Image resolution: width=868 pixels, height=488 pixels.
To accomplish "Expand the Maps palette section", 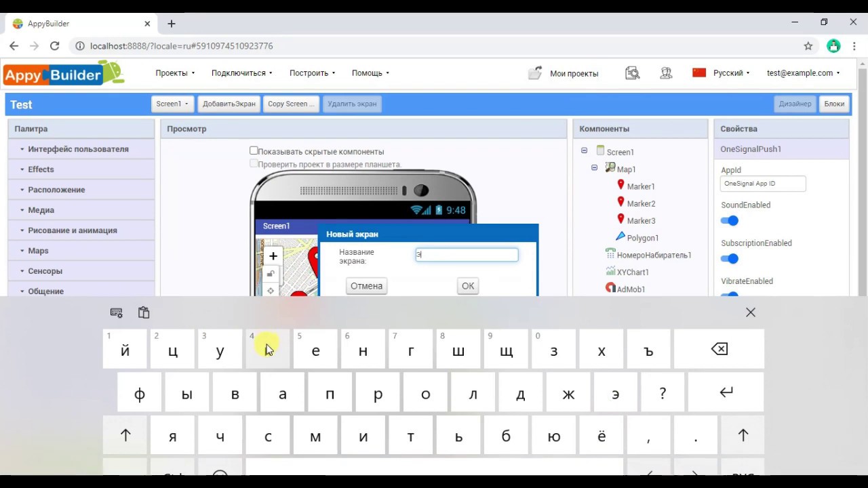I will click(x=81, y=251).
